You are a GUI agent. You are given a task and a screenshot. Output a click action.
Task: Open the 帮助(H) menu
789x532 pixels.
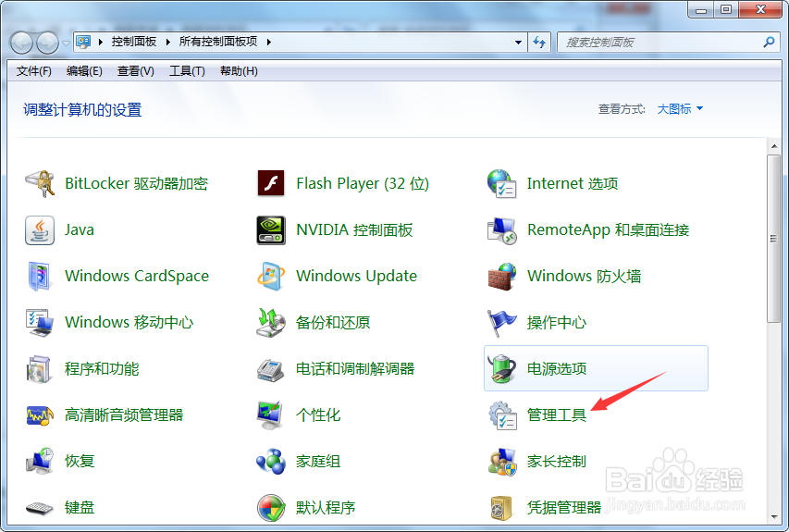(239, 71)
